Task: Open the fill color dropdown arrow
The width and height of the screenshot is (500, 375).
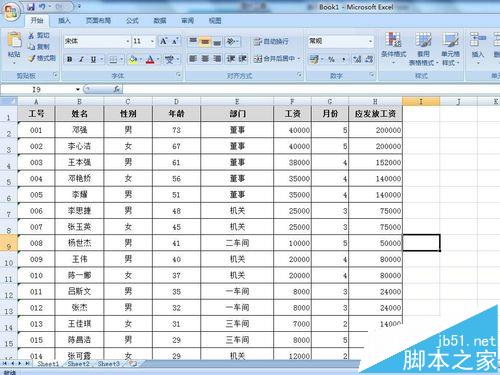Action: 141,59
